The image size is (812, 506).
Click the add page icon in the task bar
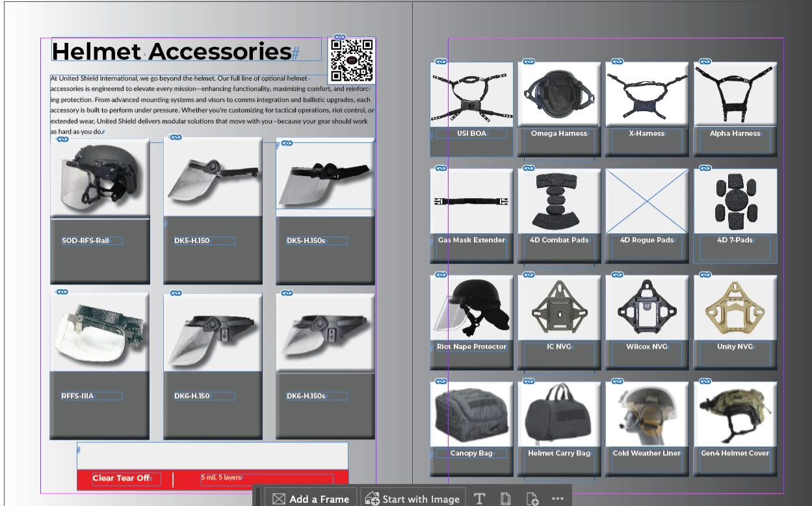tap(532, 499)
